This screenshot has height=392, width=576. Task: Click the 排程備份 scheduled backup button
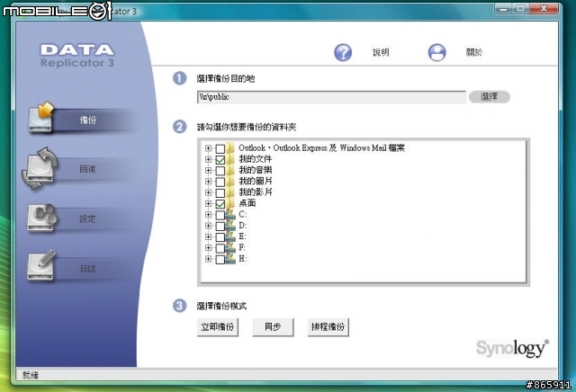point(328,327)
